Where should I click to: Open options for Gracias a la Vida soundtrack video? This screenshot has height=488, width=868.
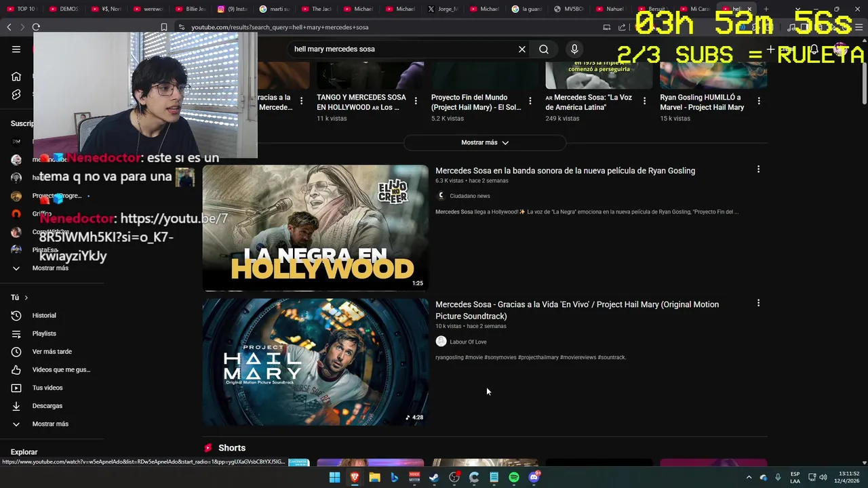pyautogui.click(x=758, y=303)
